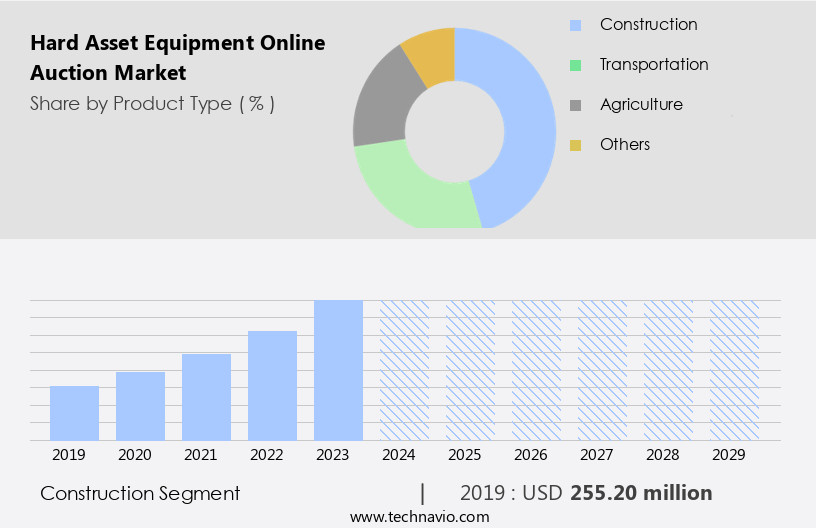Select the Transportation legend label

coord(654,65)
